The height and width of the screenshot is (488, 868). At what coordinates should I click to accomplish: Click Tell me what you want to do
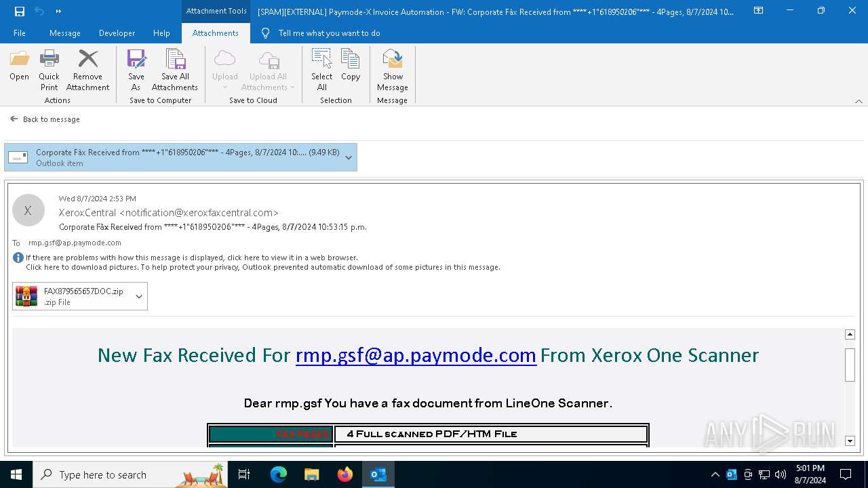(329, 33)
